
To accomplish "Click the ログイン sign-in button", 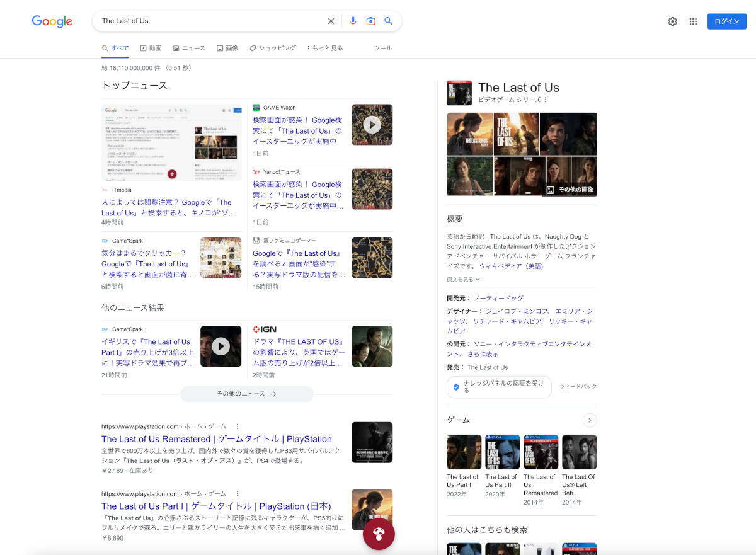I will click(727, 21).
